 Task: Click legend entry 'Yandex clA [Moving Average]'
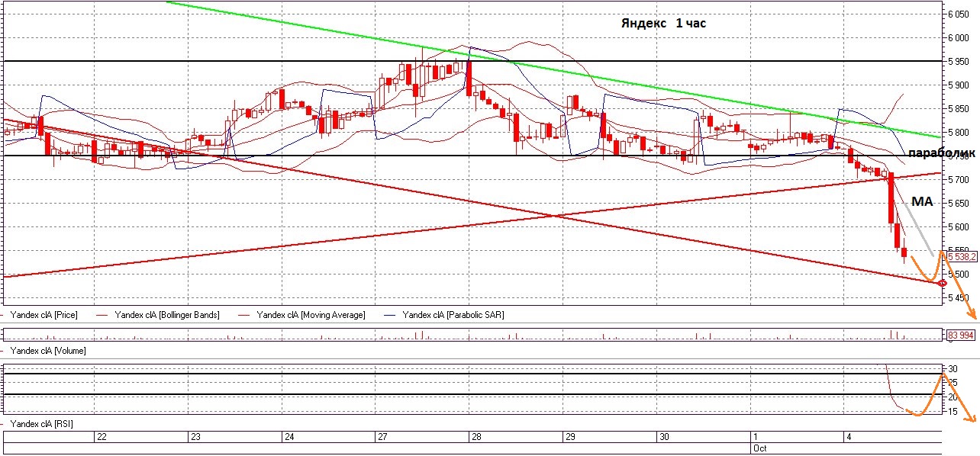311,314
